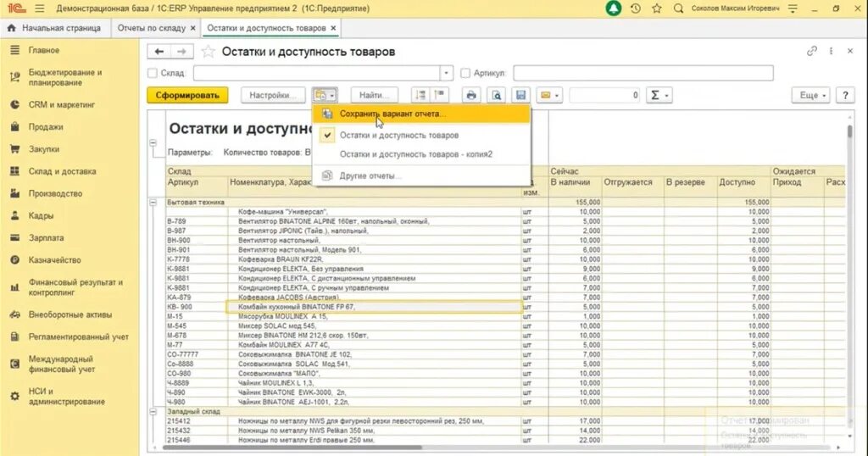The height and width of the screenshot is (456, 868).
Task: Collapse the Западный склад group
Action: point(153,412)
